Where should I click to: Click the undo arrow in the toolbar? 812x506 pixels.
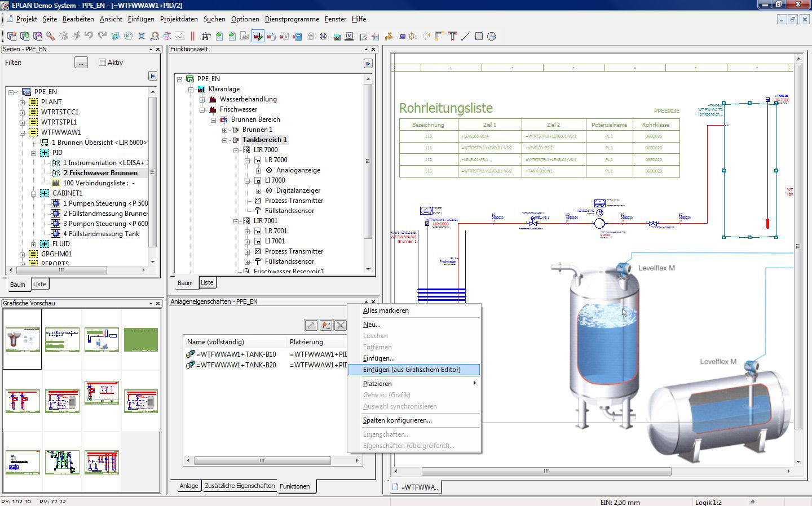click(x=89, y=36)
